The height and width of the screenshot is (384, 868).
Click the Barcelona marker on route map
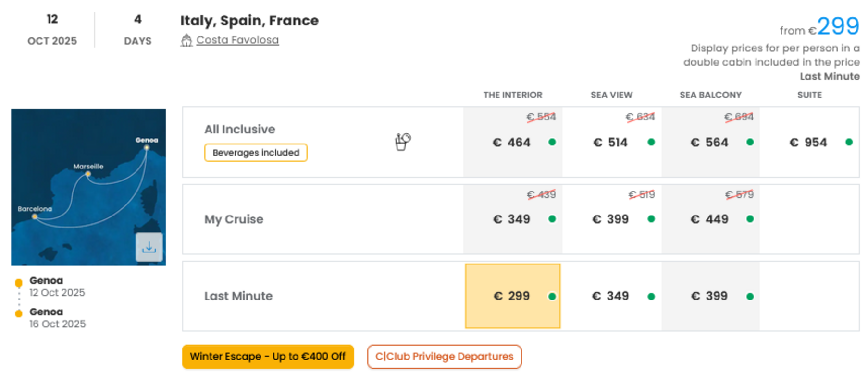[35, 216]
